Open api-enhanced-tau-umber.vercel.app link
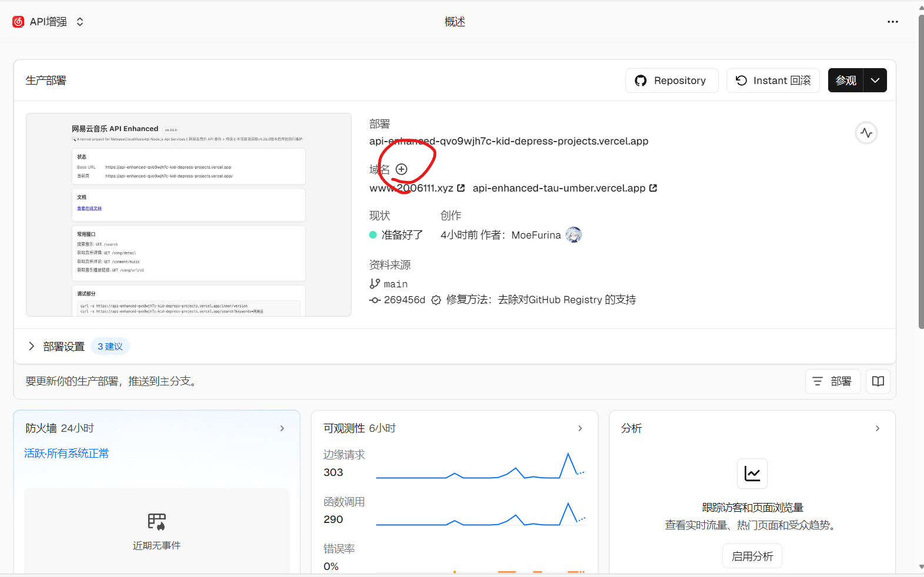The image size is (924, 577). (x=559, y=188)
